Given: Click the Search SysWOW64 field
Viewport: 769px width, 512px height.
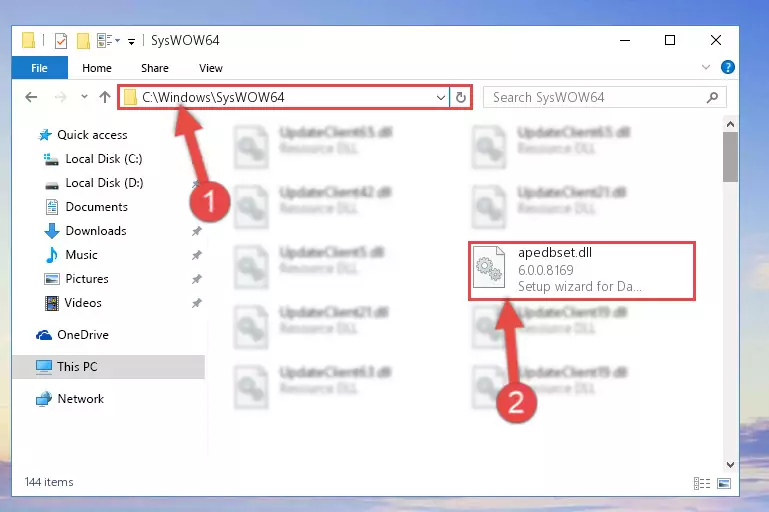Looking at the screenshot, I should coord(604,97).
